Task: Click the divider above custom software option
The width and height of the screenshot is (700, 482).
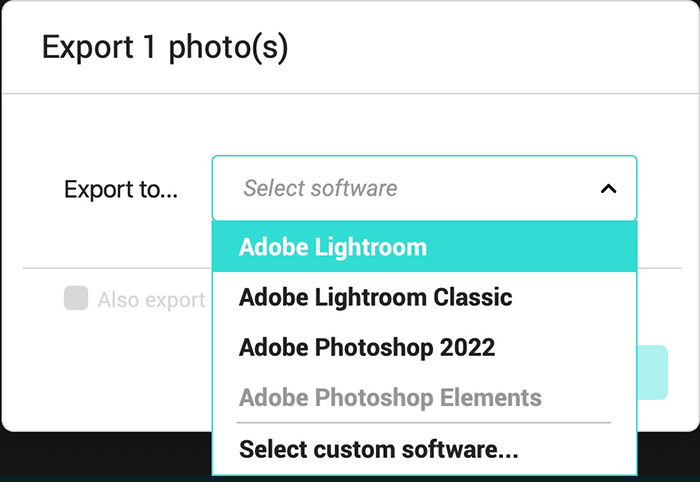Action: point(423,422)
